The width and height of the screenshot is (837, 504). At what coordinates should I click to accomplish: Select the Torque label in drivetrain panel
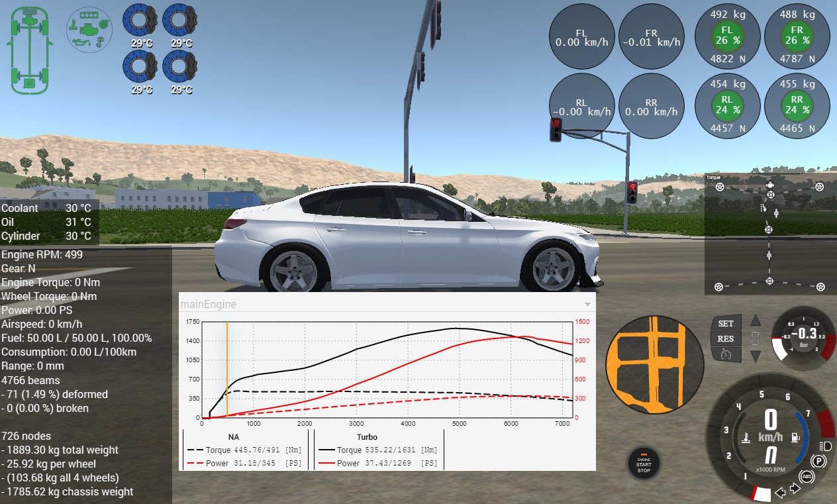pyautogui.click(x=713, y=177)
